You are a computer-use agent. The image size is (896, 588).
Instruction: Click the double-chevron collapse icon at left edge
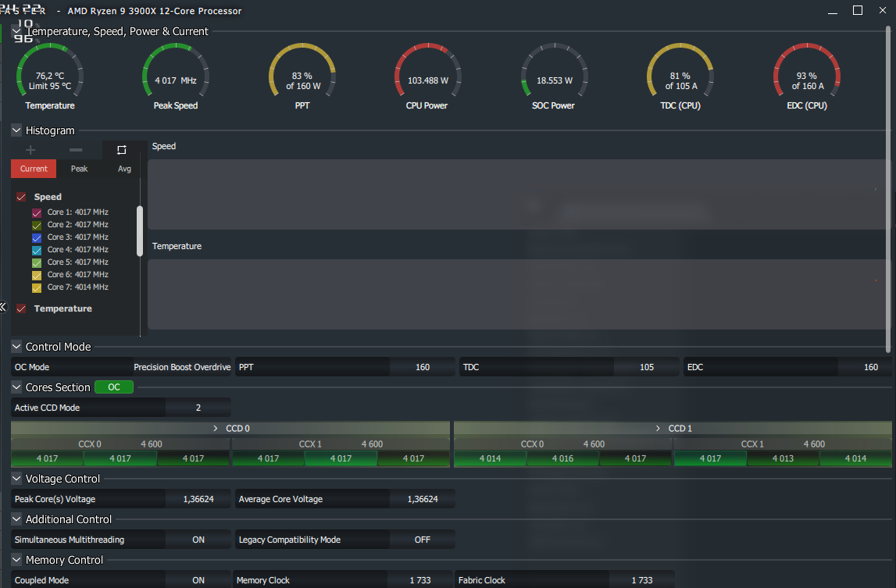(3, 307)
